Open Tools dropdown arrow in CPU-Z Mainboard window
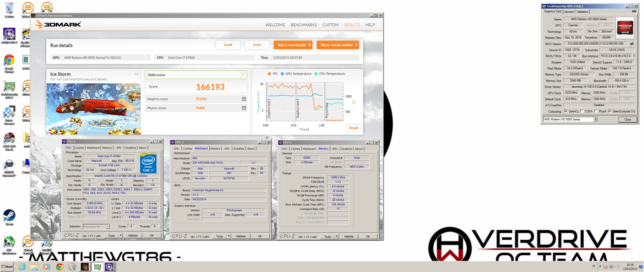 (229, 236)
